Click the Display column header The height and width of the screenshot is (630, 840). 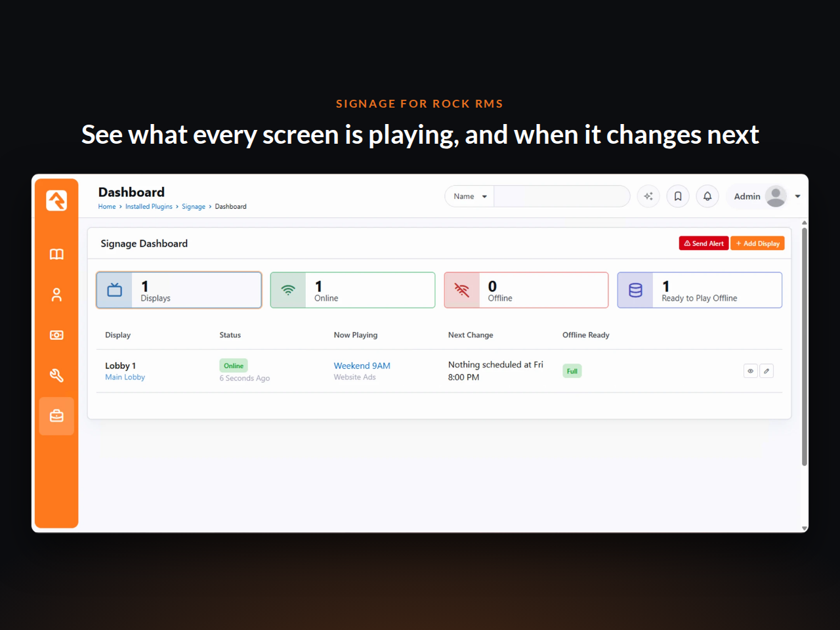coord(118,335)
